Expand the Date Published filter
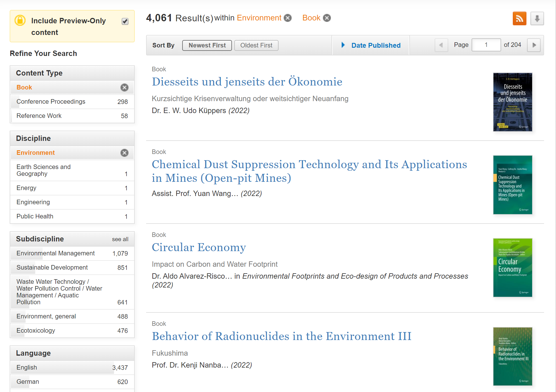Viewport: 556px width, 392px height. 371,45
